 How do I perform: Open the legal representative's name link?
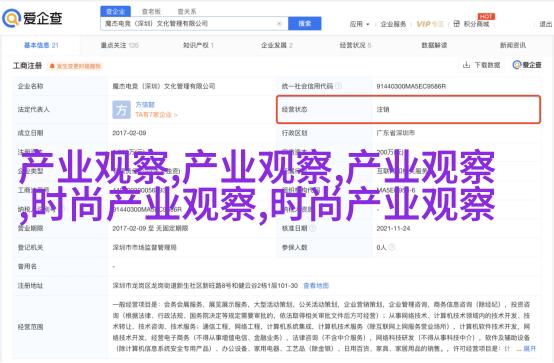145,105
